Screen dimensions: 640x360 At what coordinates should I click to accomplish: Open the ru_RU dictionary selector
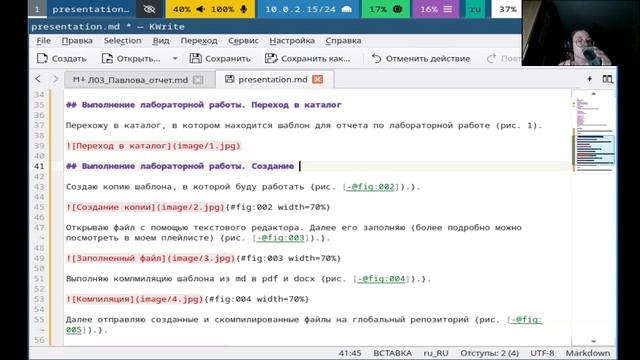pyautogui.click(x=436, y=353)
